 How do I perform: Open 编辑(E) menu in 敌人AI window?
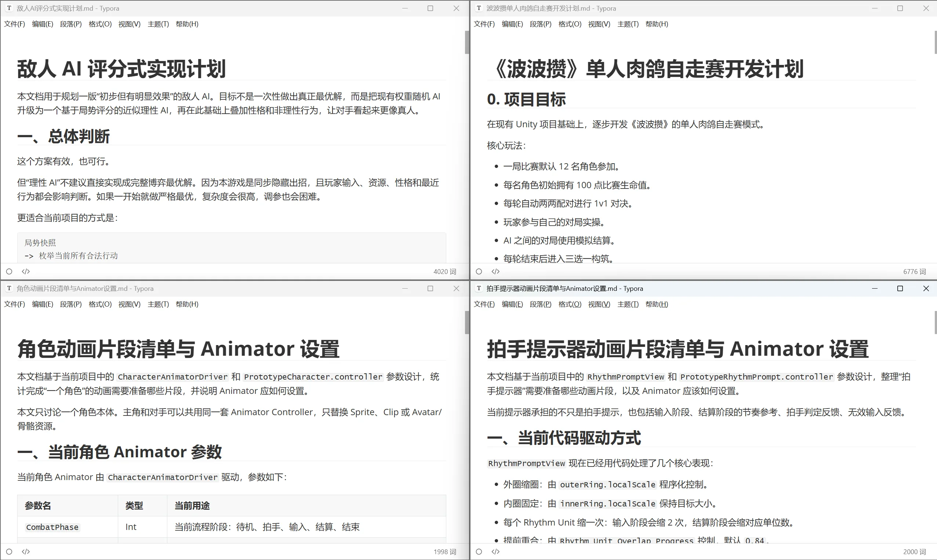click(43, 24)
